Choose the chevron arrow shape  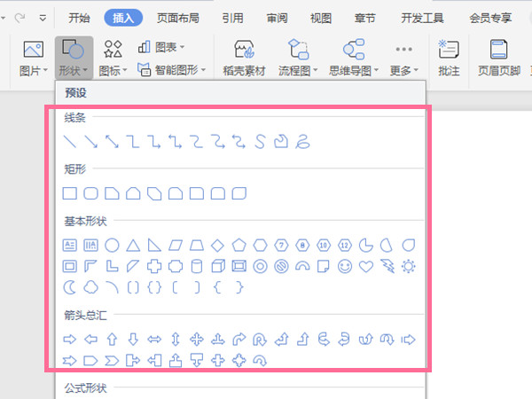point(112,360)
